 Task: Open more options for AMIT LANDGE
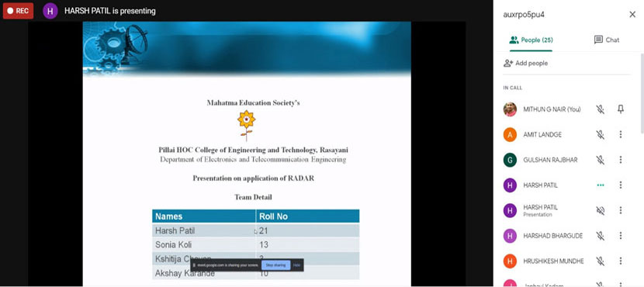click(x=621, y=134)
